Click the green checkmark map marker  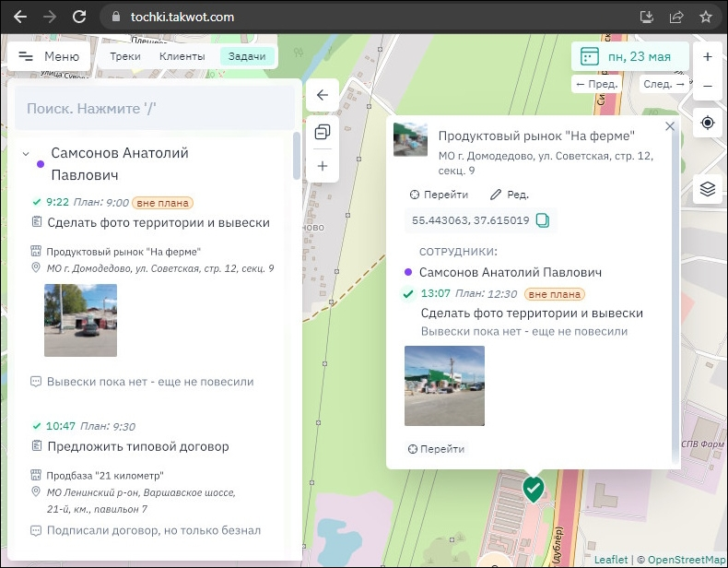tap(533, 489)
